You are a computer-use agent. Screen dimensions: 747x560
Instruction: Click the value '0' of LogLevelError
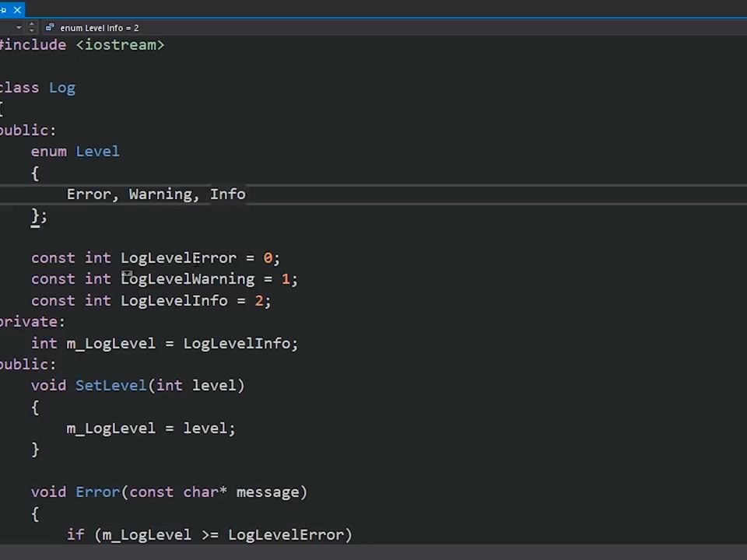point(268,258)
